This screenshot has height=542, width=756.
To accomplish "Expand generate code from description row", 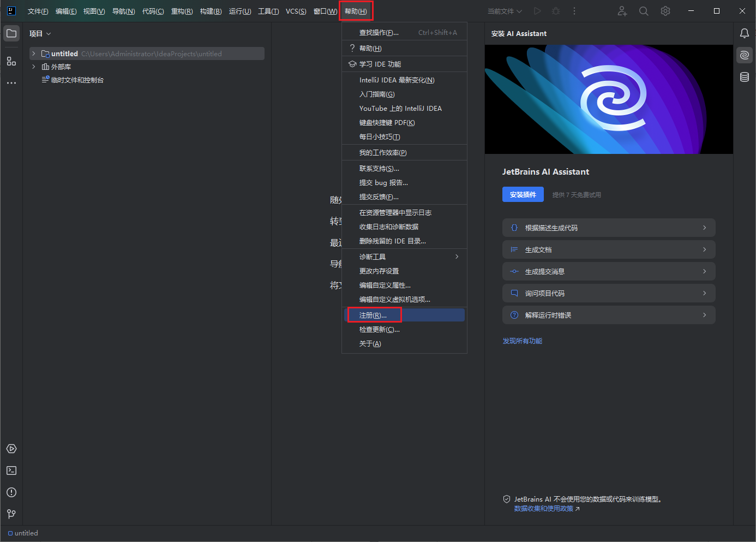I will (x=609, y=228).
